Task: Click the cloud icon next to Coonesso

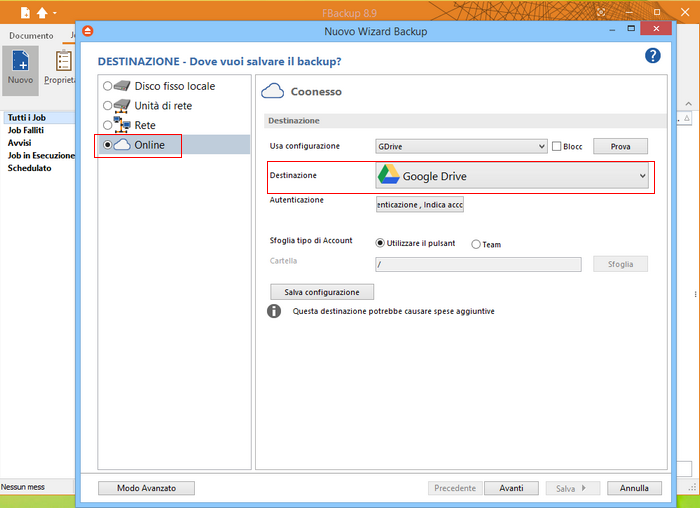Action: click(x=273, y=91)
